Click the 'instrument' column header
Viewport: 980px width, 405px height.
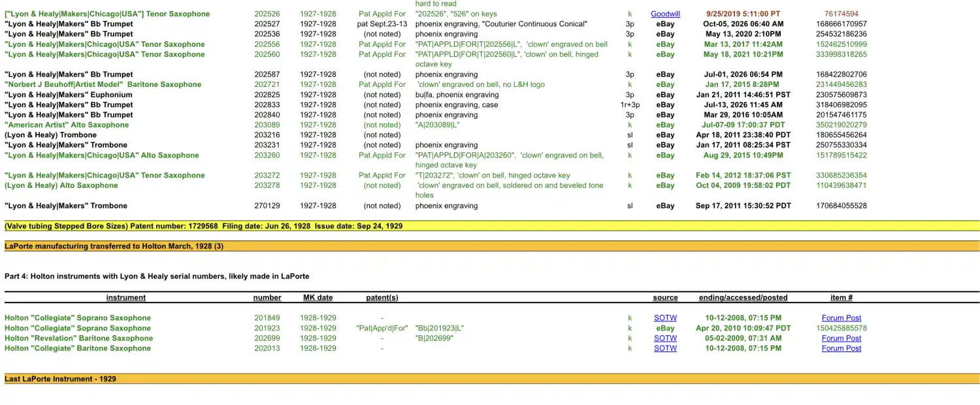point(126,298)
